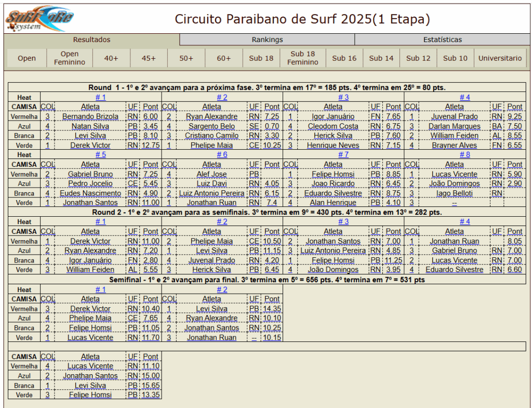Click Levi Silva's final score 15.65
This screenshot has width=532, height=408.
pos(151,386)
